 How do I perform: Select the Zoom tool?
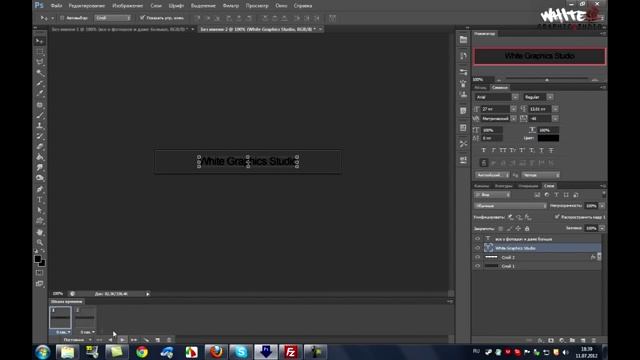[40, 242]
